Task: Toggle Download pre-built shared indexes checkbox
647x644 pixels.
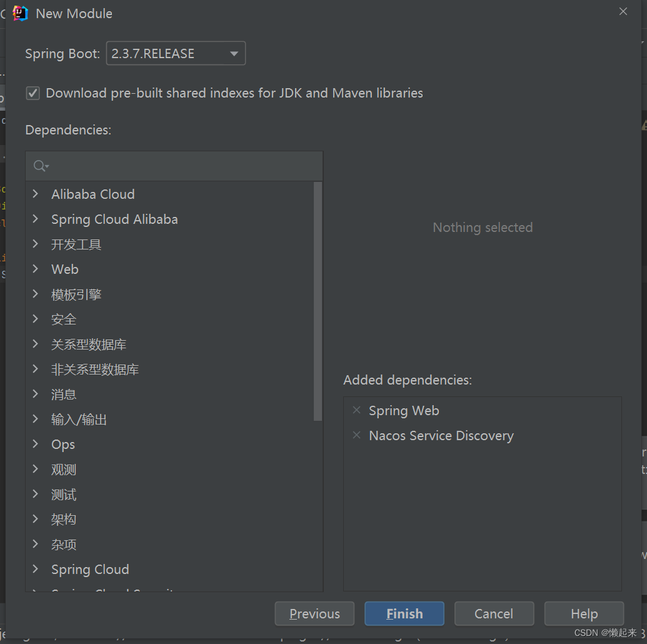Action: click(33, 93)
